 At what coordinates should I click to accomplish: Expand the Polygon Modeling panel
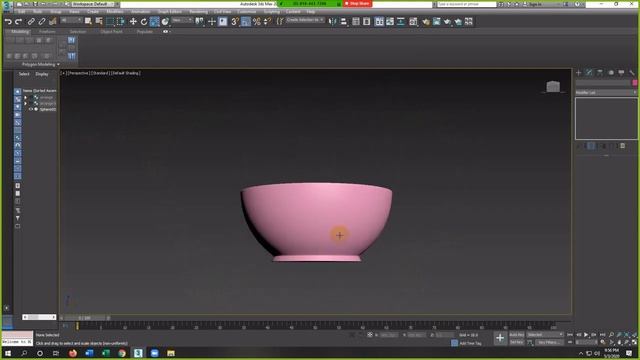[40, 64]
